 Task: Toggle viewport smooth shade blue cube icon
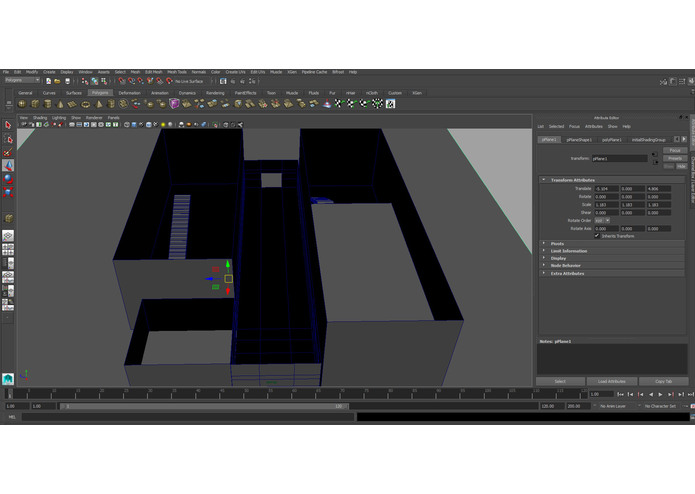[x=134, y=125]
